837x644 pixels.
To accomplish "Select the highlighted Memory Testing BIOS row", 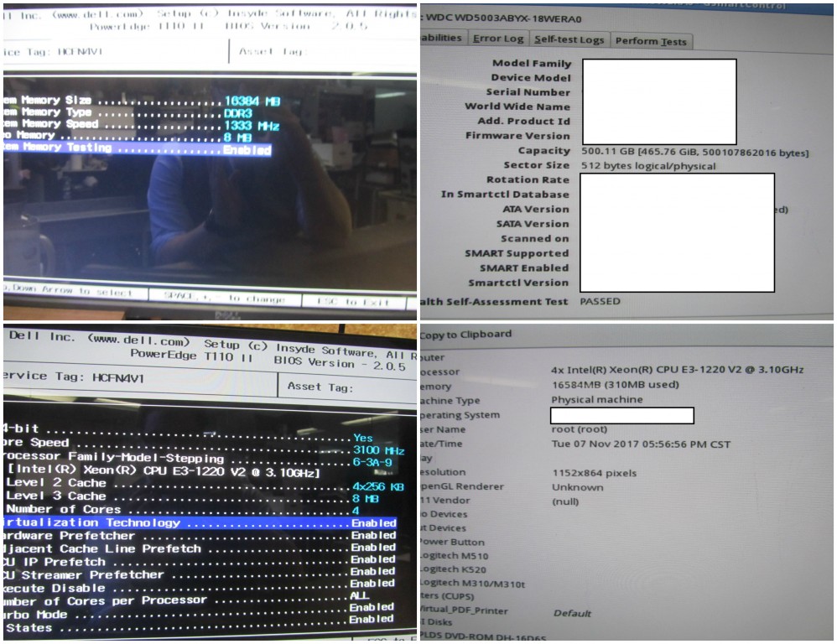I will point(138,149).
